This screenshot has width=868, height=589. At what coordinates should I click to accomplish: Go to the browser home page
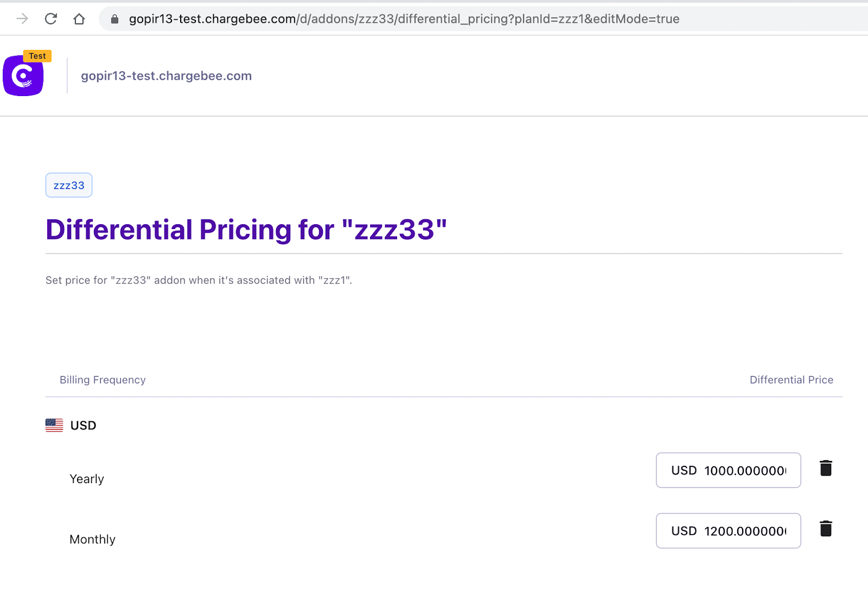tap(79, 19)
